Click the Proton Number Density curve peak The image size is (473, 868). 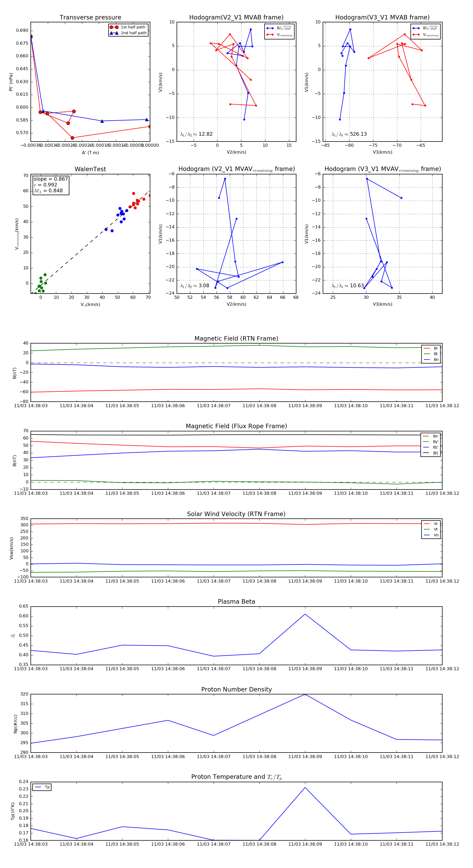click(x=305, y=694)
